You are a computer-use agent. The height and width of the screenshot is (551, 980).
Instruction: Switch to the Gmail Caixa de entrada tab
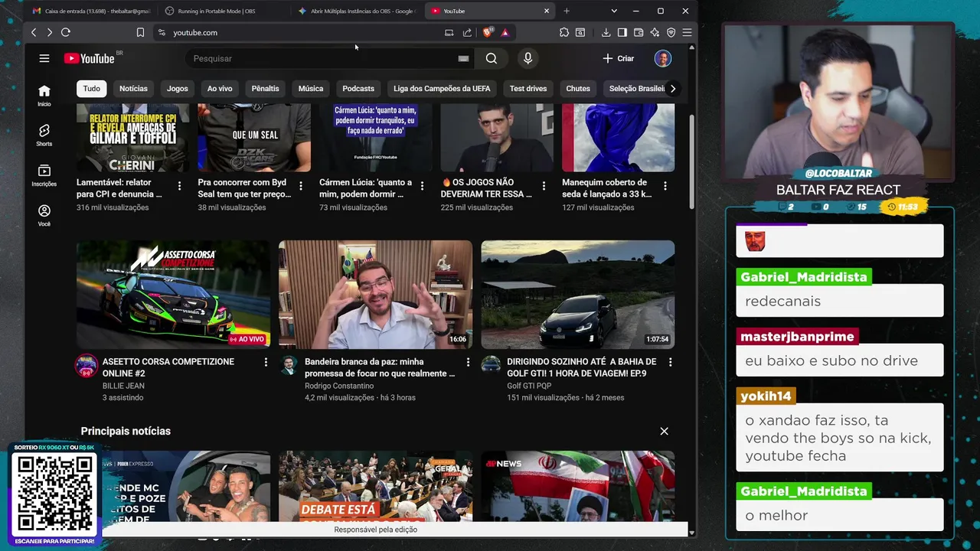pyautogui.click(x=91, y=11)
